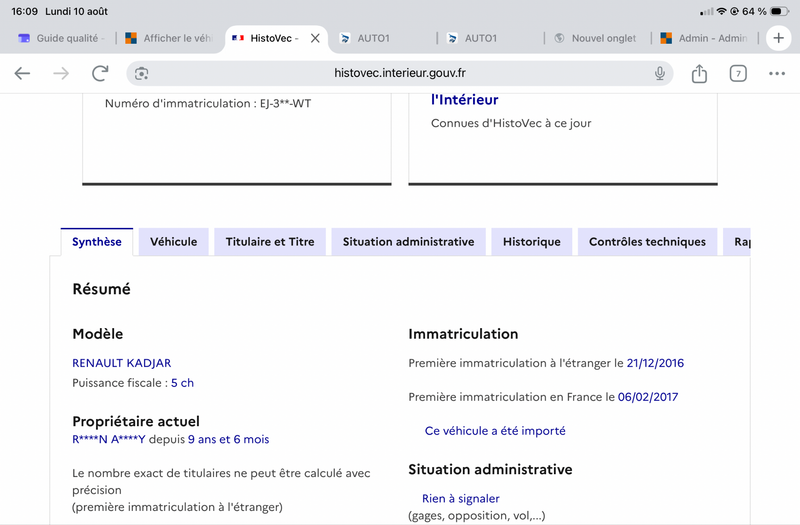Click the Numéro d'immatriculation EJ-3**-WT text

point(208,104)
